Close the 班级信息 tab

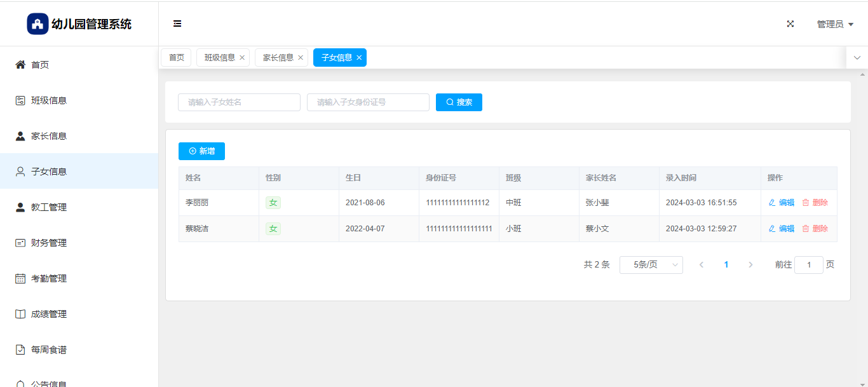(x=242, y=58)
